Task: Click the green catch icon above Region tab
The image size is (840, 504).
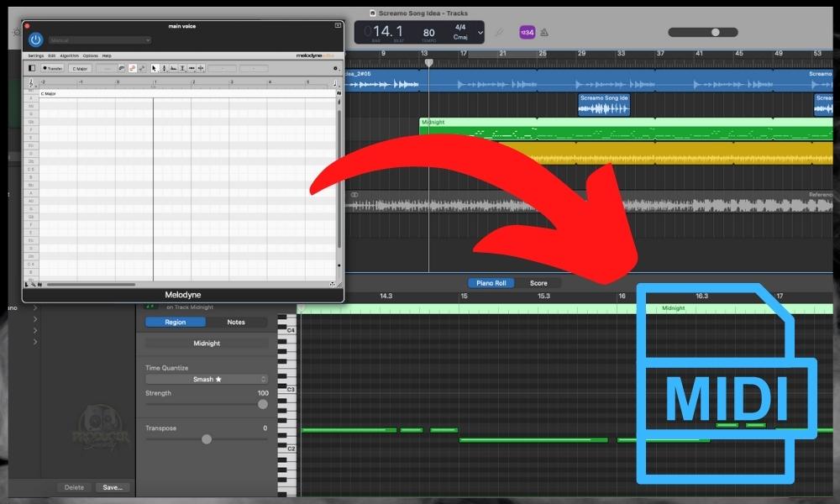Action: coord(150,307)
